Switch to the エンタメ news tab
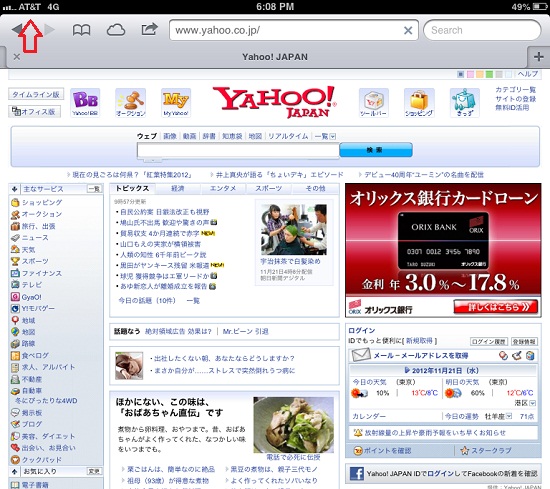550x489 pixels. point(223,188)
